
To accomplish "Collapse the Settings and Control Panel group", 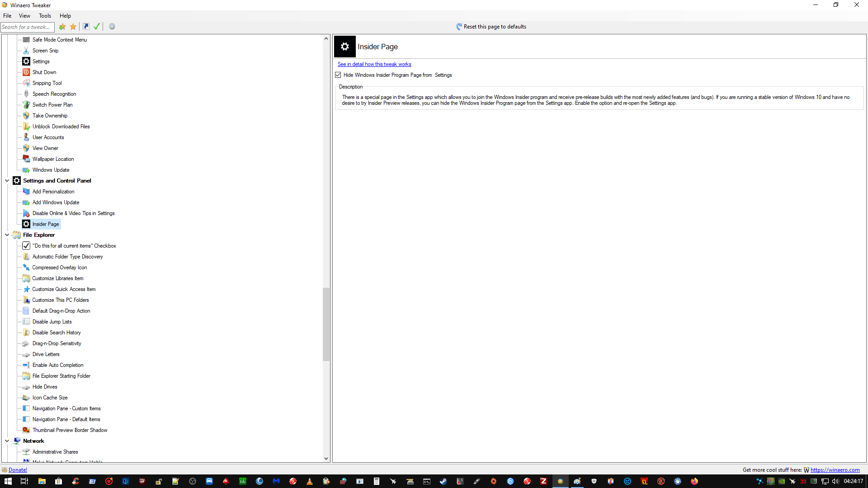I will tap(7, 181).
